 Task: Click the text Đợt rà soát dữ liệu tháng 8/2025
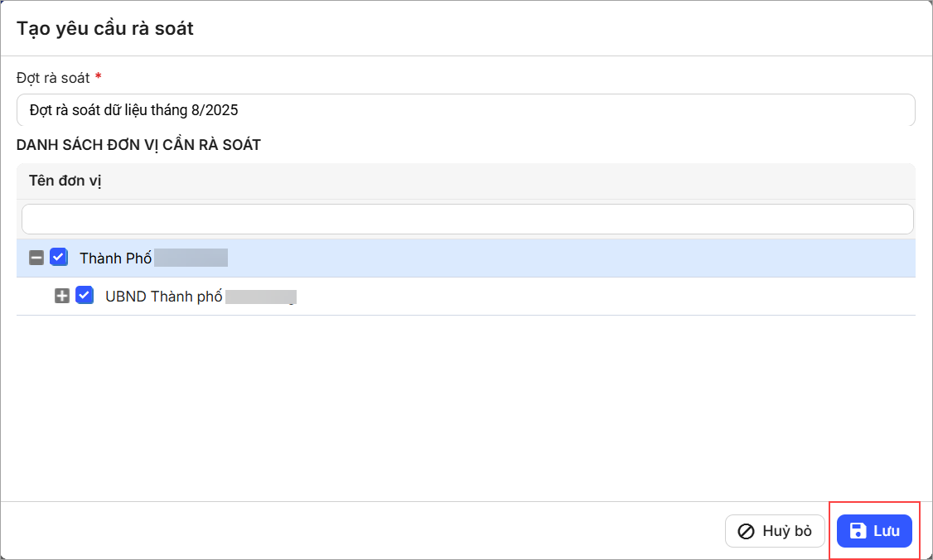pos(134,110)
